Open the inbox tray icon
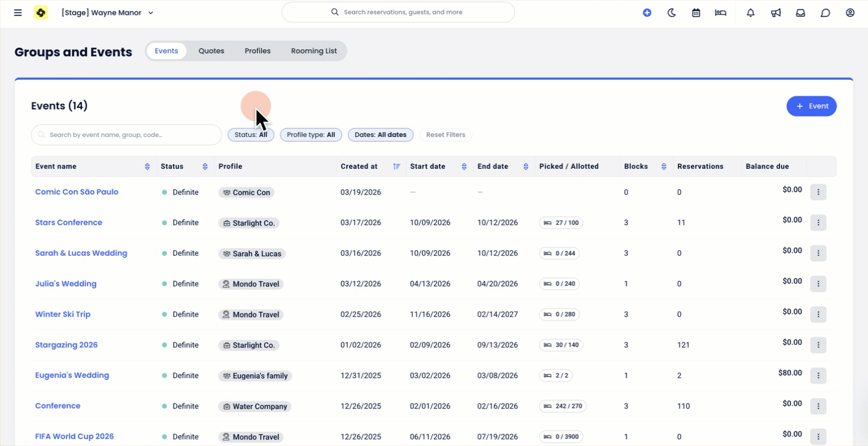This screenshot has width=868, height=446. point(800,13)
